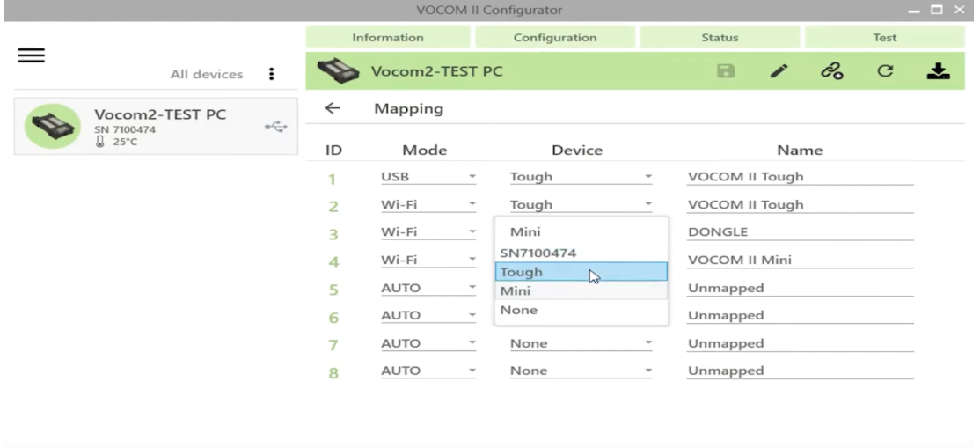980x448 pixels.
Task: Edit the Unmapped name field for ID 5
Action: click(800, 288)
